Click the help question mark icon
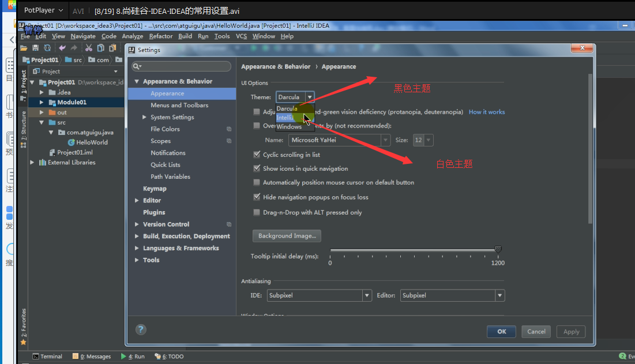This screenshot has width=635, height=364. click(141, 329)
